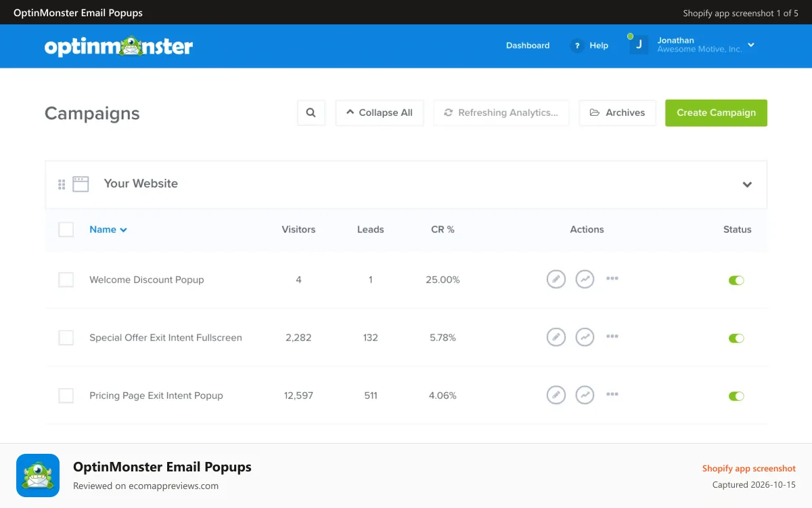Open more actions for Pricing Page Exit Intent
The image size is (812, 508).
(x=612, y=394)
